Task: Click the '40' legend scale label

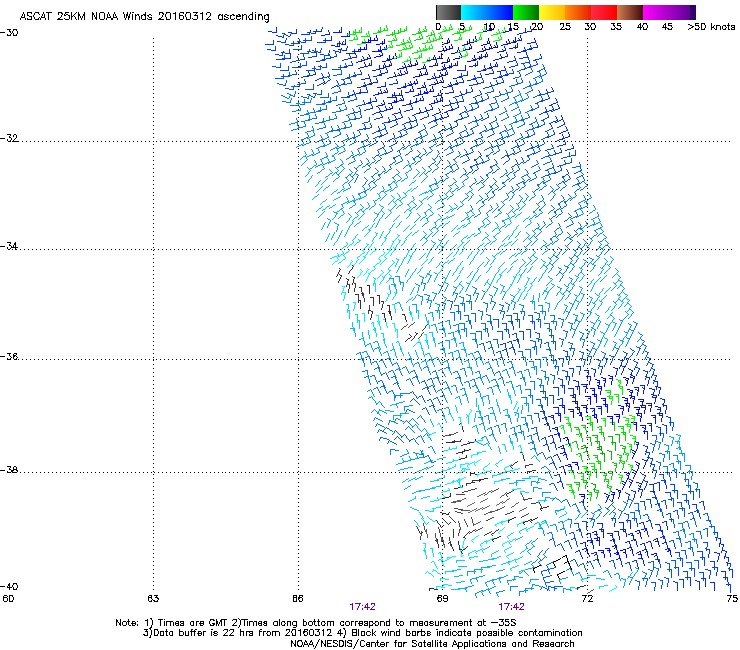Action: coord(642,27)
